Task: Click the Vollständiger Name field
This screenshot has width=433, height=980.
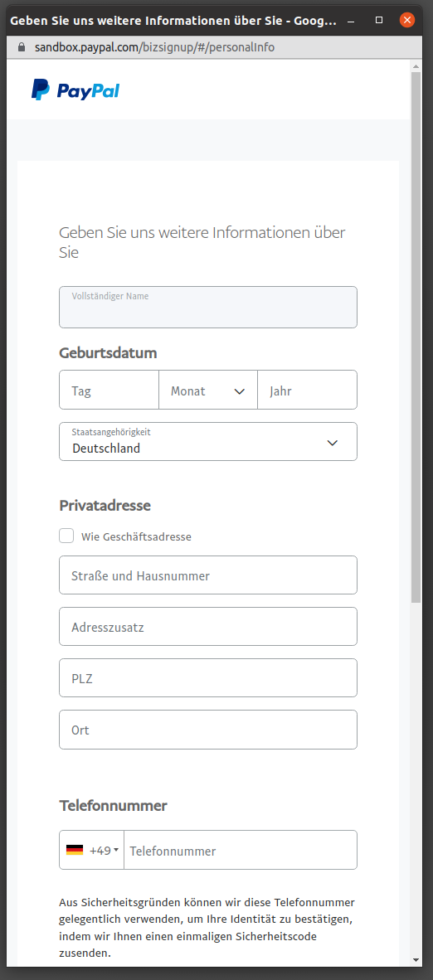Action: [x=208, y=308]
